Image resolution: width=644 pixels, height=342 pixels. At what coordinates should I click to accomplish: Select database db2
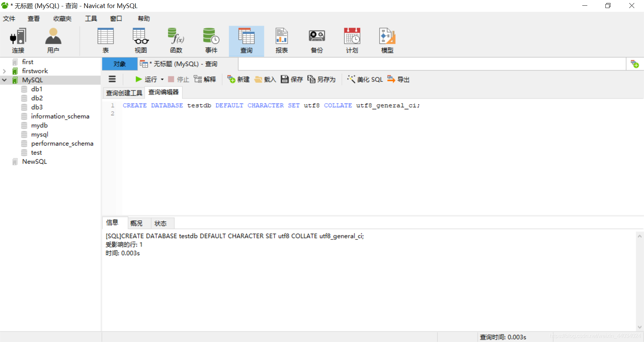tap(37, 98)
